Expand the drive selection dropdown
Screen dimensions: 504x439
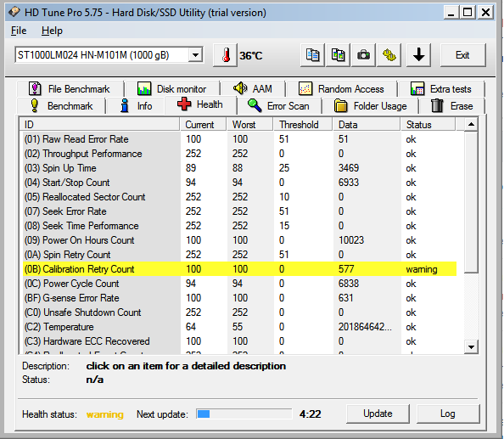pos(195,55)
